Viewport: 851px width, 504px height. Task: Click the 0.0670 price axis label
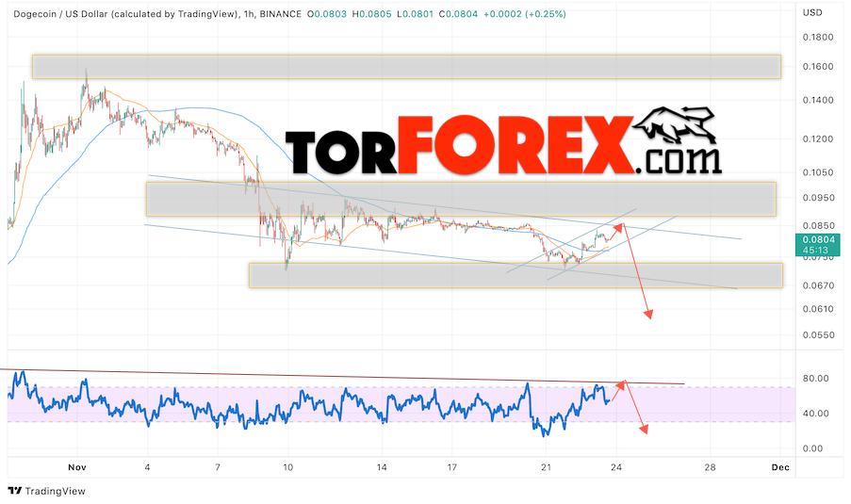pyautogui.click(x=818, y=285)
